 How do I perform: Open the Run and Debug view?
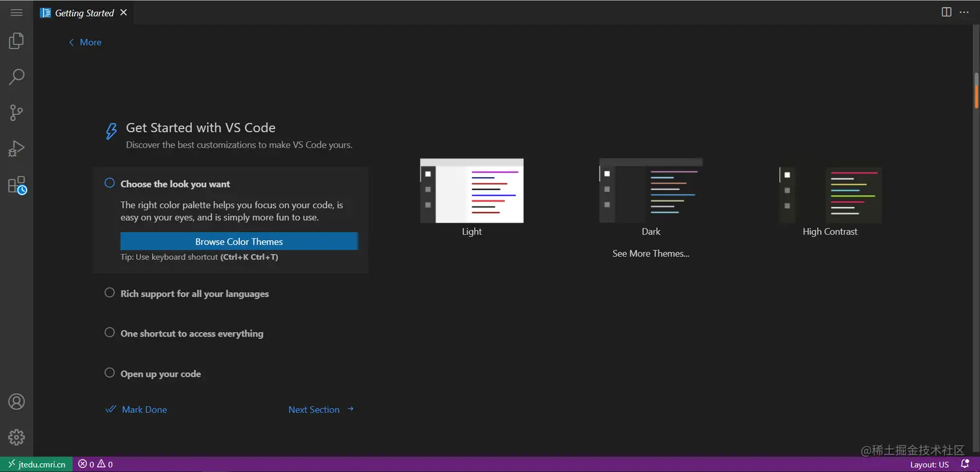(16, 148)
